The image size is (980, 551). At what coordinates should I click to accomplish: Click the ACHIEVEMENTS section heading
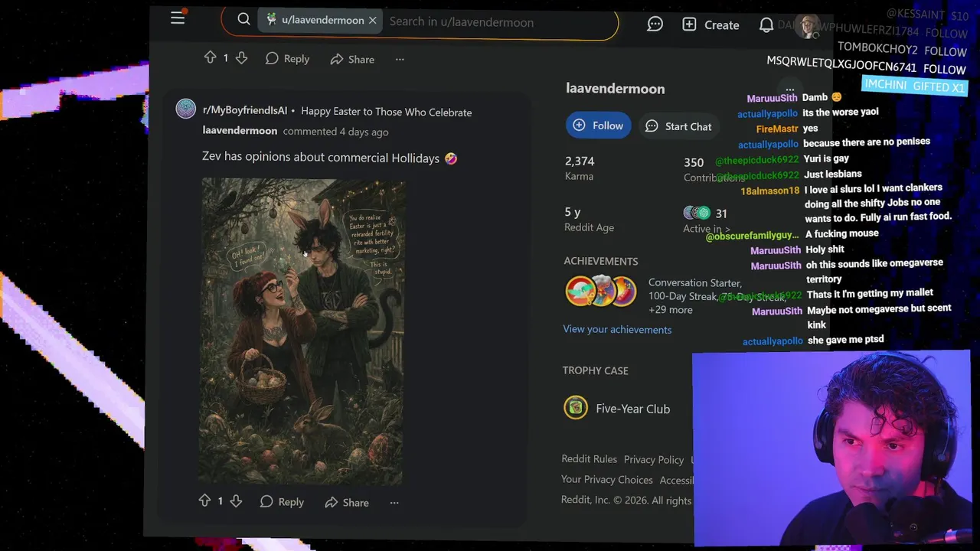(x=600, y=261)
